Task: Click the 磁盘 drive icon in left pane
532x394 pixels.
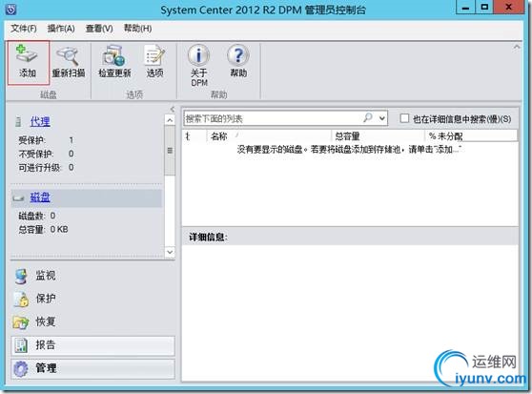Action: tap(19, 197)
